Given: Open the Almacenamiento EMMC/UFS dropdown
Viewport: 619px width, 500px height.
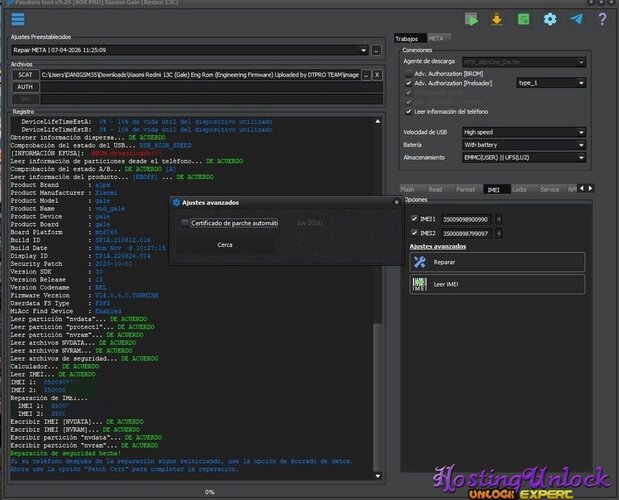Looking at the screenshot, I should point(524,157).
